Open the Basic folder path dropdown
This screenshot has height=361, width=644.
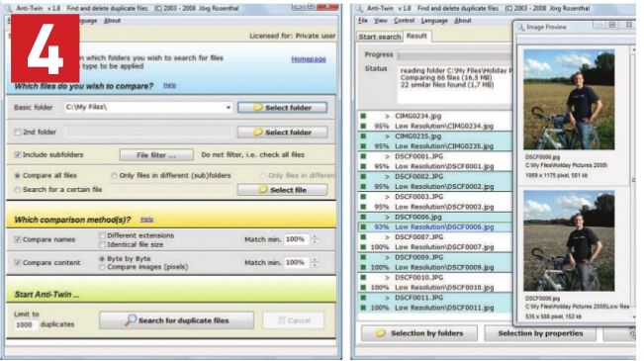(x=229, y=108)
